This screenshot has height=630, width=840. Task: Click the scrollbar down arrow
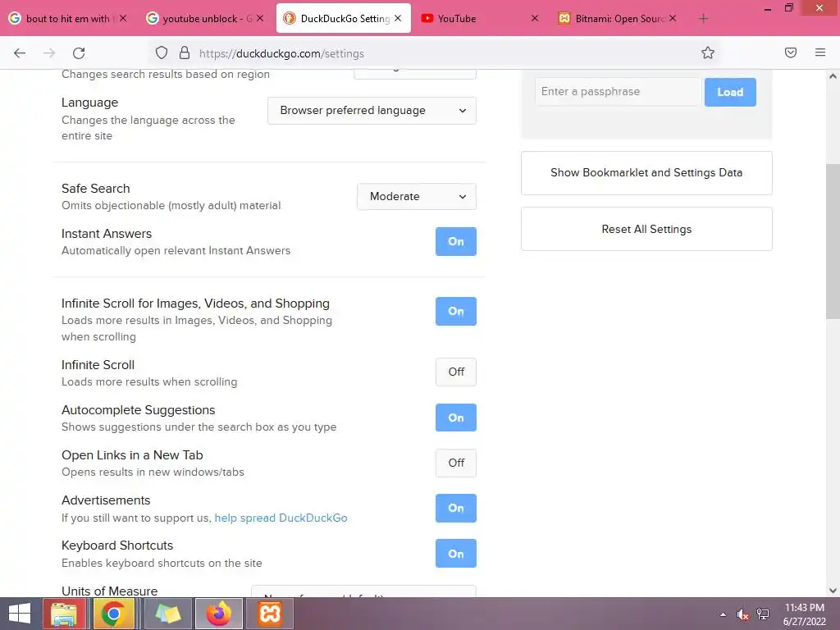point(833,591)
